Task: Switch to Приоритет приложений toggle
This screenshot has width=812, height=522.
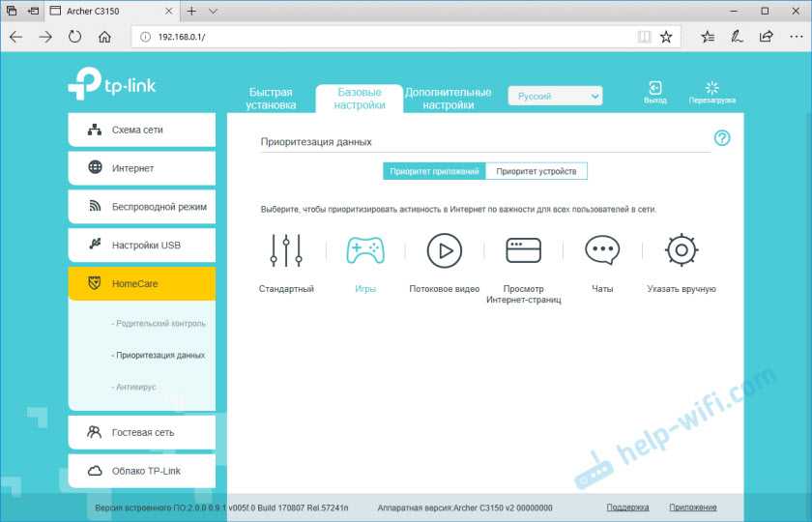Action: [434, 171]
